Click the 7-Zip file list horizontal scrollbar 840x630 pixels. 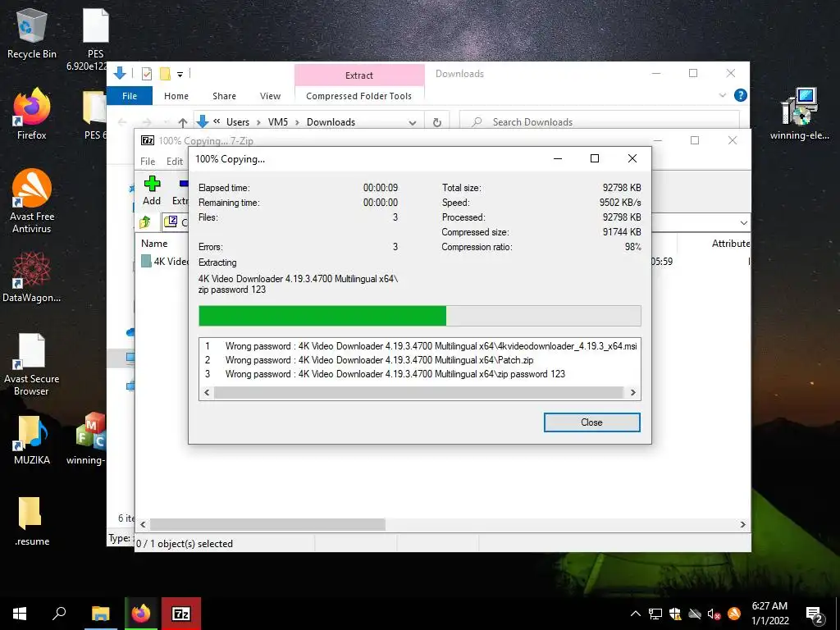[267, 524]
